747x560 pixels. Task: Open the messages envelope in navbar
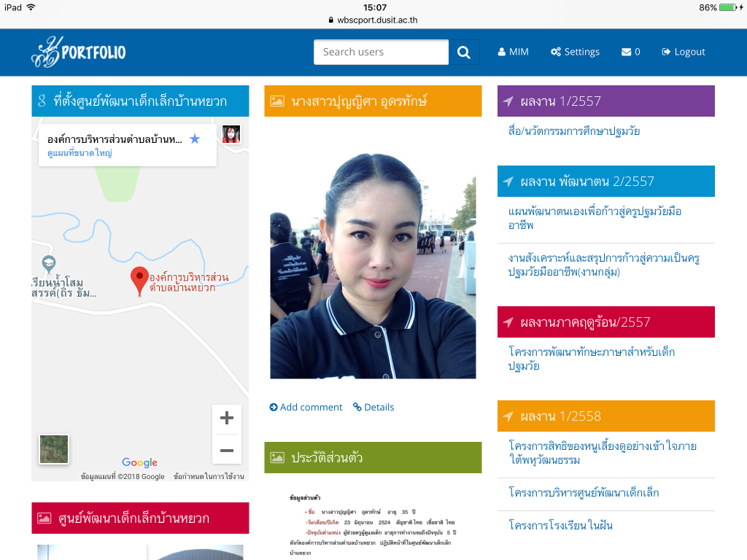(630, 52)
